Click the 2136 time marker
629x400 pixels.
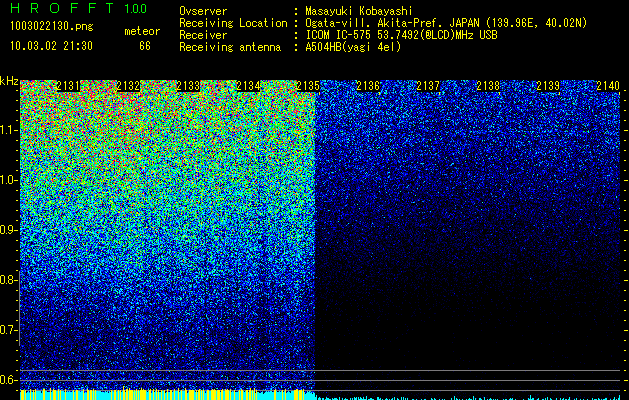coord(368,86)
